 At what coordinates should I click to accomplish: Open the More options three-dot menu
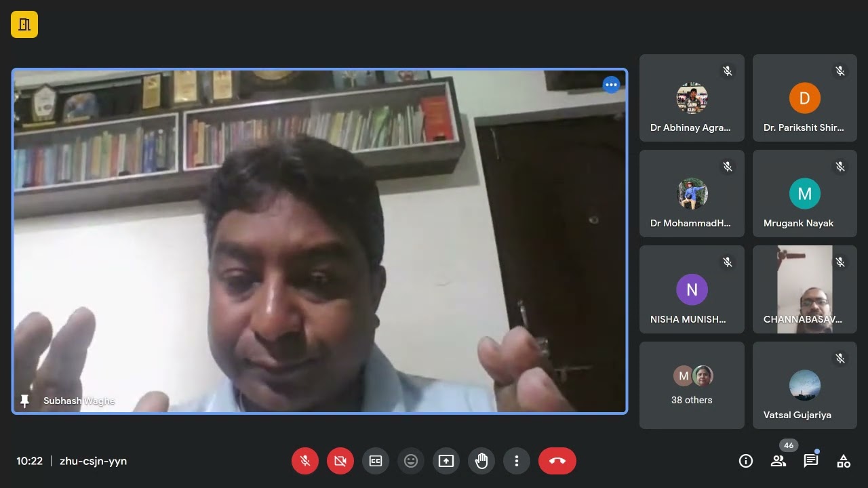click(517, 461)
